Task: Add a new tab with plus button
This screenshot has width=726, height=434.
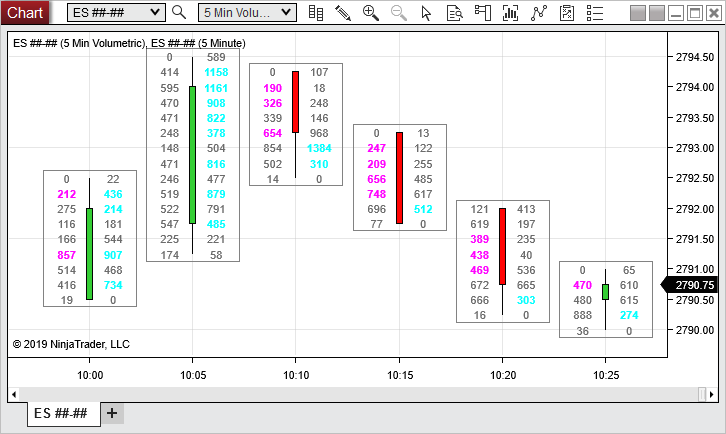Action: pyautogui.click(x=112, y=413)
